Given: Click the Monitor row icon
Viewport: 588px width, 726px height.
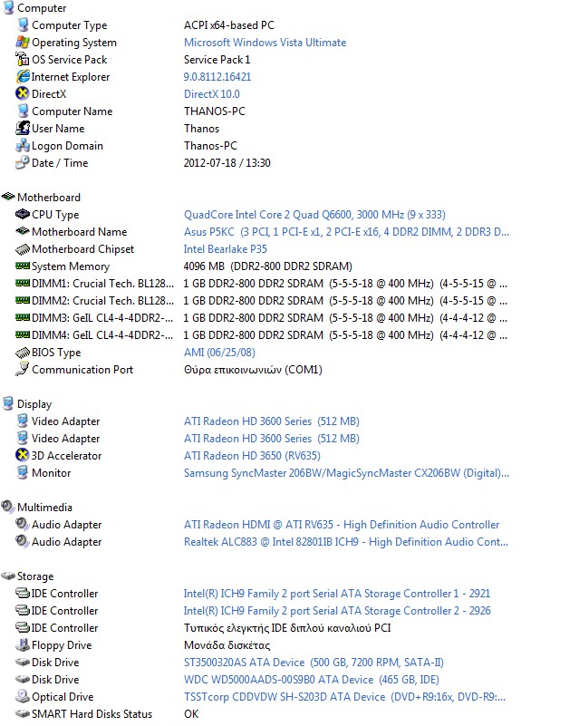Looking at the screenshot, I should point(23,472).
